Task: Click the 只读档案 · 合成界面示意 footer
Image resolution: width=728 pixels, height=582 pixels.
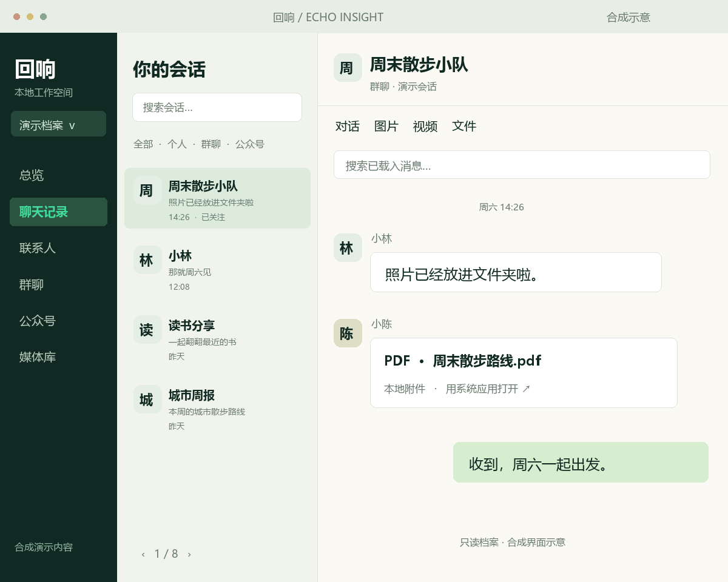Action: pos(513,542)
